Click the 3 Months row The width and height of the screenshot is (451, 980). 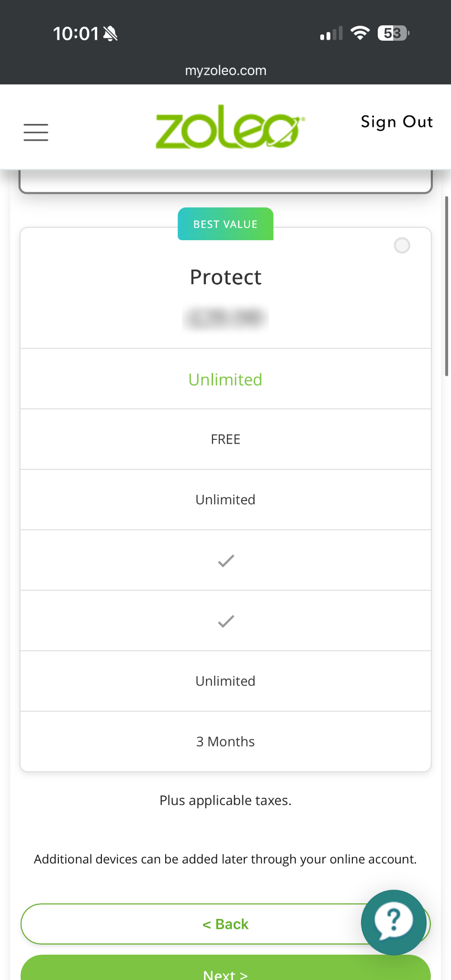[x=225, y=741]
